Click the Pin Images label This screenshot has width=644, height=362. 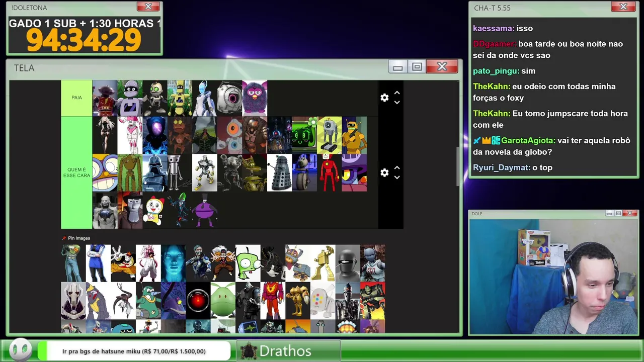(x=79, y=238)
